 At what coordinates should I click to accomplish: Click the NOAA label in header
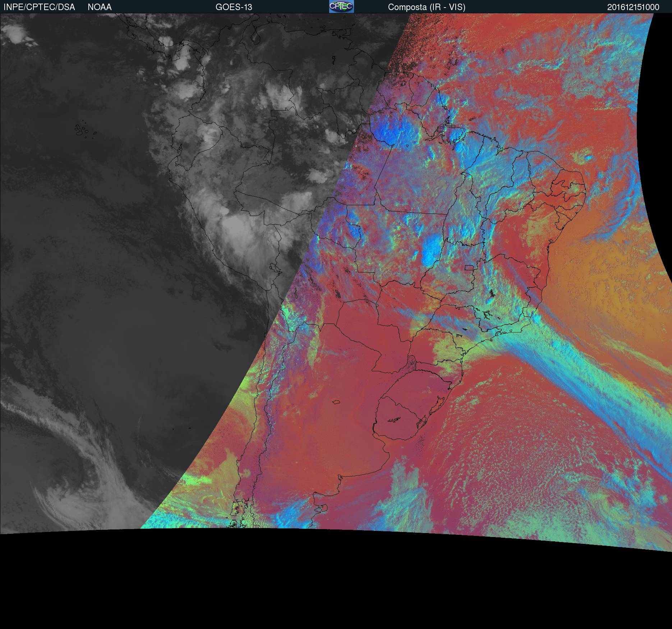click(100, 7)
